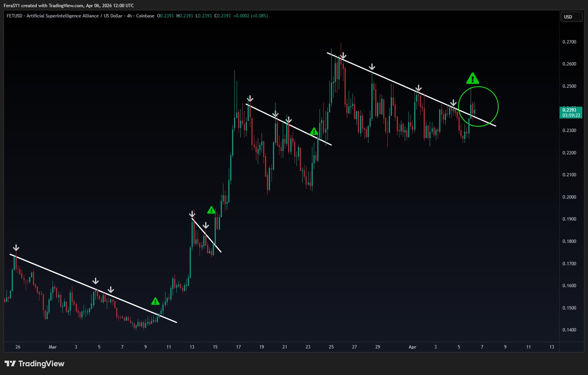The height and width of the screenshot is (375, 588).
Task: Click the '27' date on the time axis
Action: [x=354, y=347]
